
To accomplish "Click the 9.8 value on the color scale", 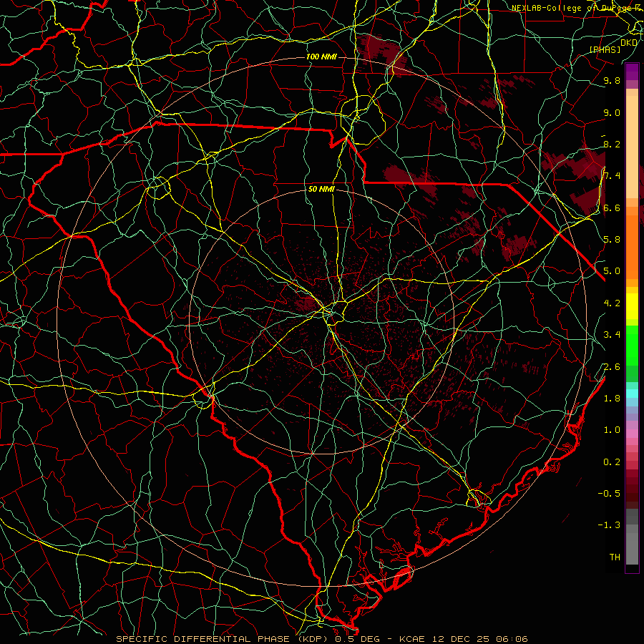I will [x=612, y=81].
